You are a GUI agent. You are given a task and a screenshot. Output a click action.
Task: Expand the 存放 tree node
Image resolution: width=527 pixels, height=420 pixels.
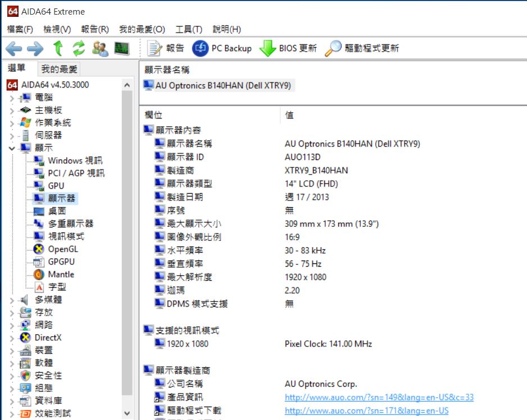12,313
